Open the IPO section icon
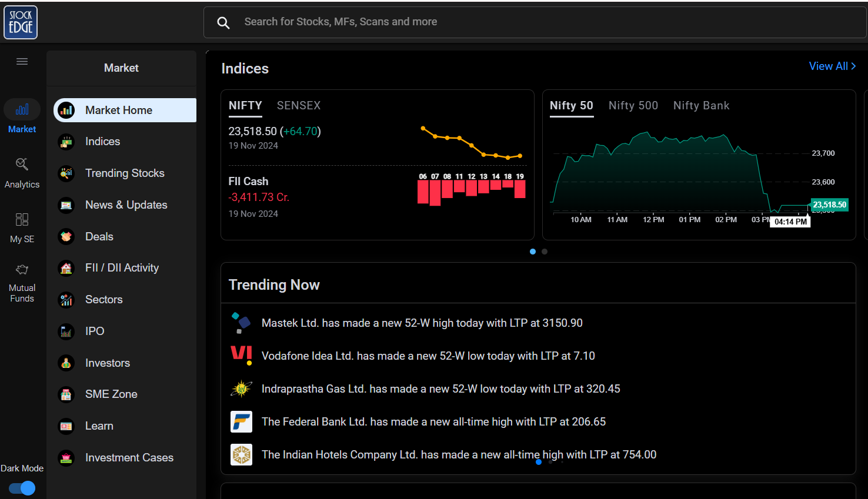The image size is (868, 499). point(66,331)
